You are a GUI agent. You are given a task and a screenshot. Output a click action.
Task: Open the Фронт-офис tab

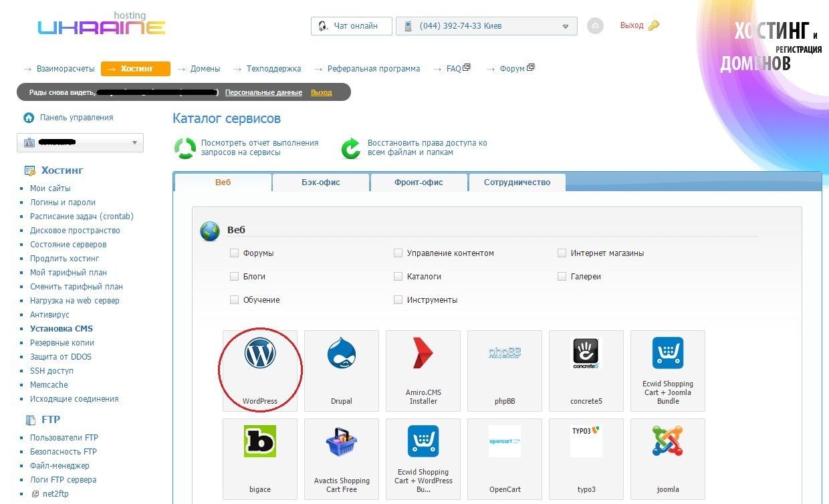coord(419,182)
